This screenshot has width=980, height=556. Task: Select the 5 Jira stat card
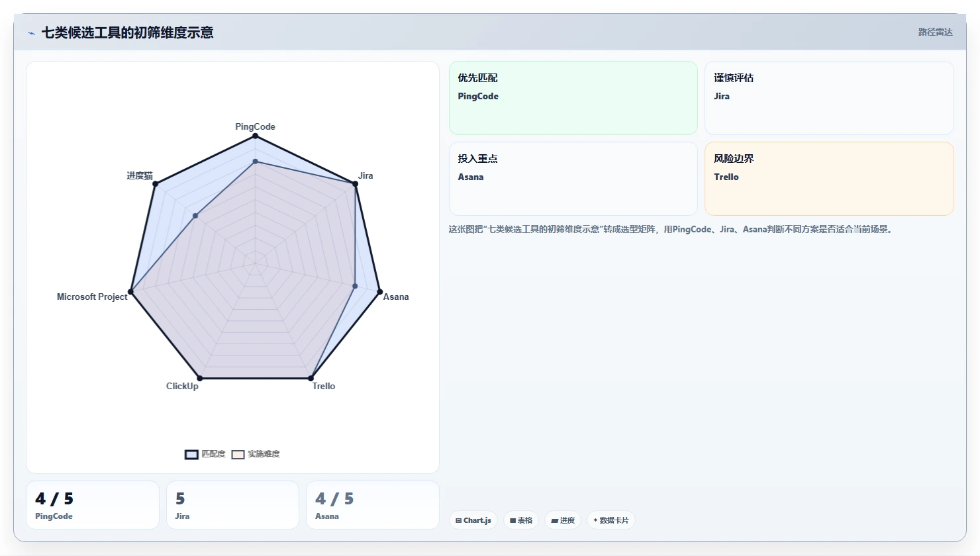(232, 505)
